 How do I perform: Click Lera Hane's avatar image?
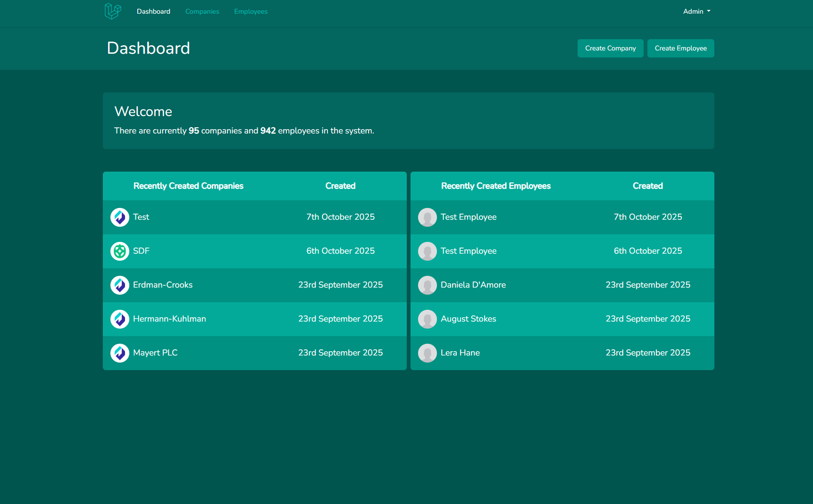(427, 353)
